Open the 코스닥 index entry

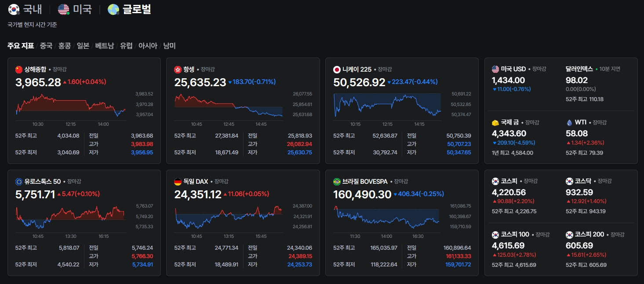(583, 181)
